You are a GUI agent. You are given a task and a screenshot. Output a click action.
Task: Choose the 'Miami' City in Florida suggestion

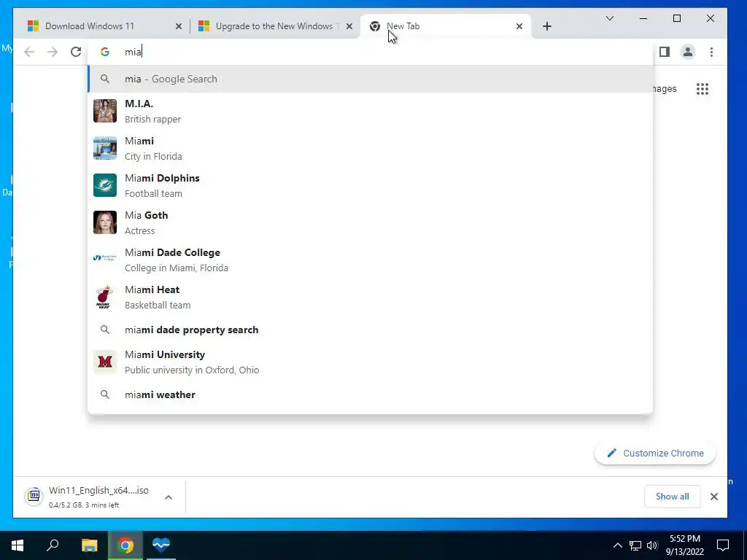(370, 148)
